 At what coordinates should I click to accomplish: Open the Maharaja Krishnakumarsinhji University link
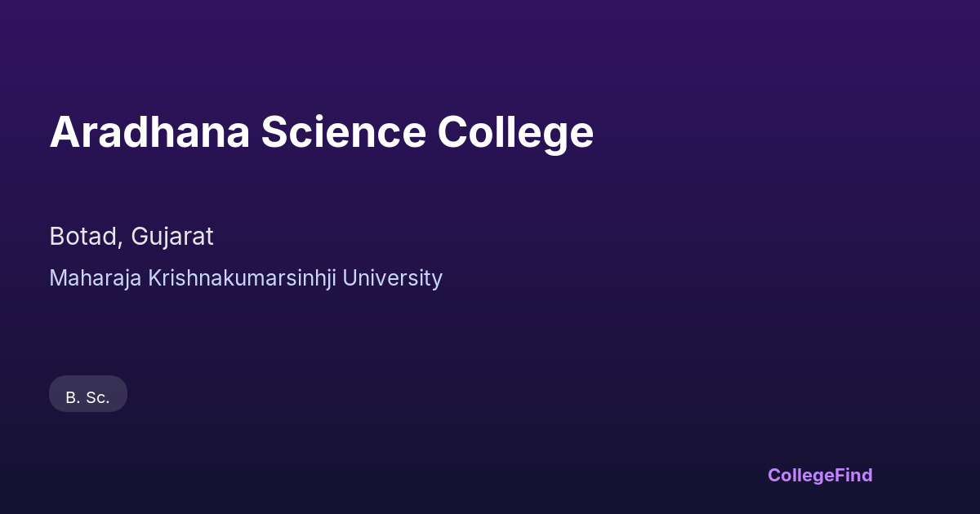[246, 278]
